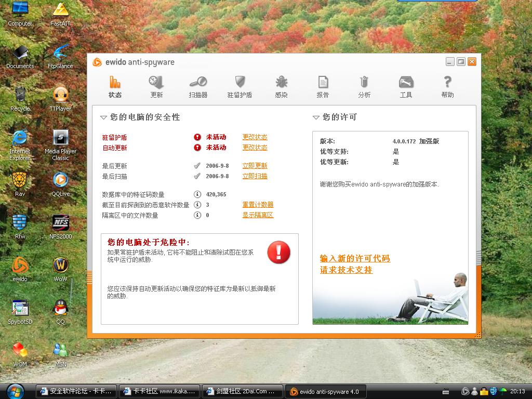
Task: Click info icon for 截至目前探测到的恶意软件数量
Action: tap(197, 205)
